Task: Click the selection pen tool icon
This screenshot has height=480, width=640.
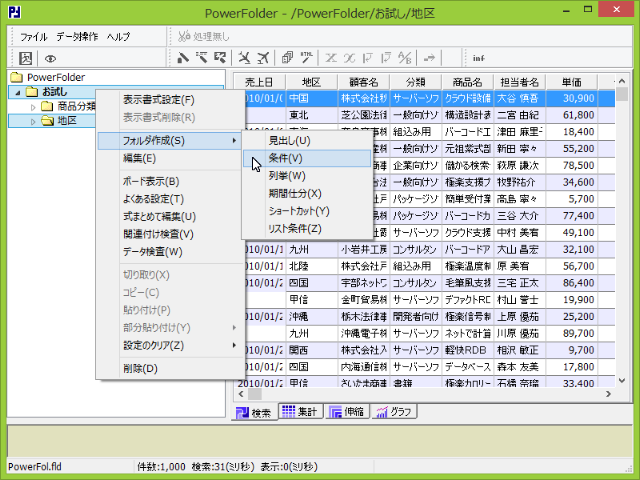Action: (x=220, y=58)
